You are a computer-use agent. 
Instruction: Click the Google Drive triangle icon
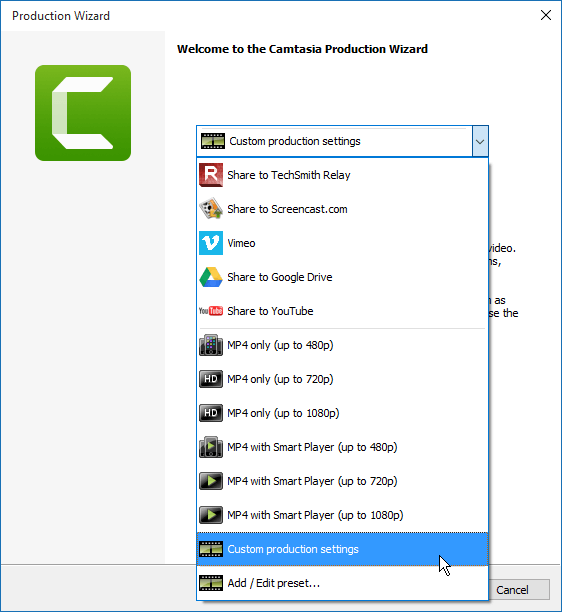[x=211, y=277]
